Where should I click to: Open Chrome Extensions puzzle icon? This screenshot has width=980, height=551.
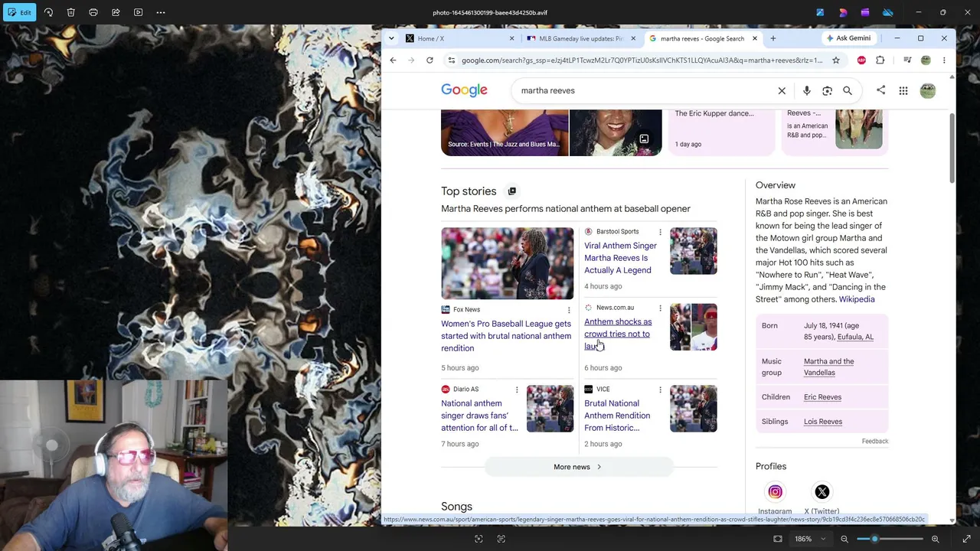click(x=880, y=60)
